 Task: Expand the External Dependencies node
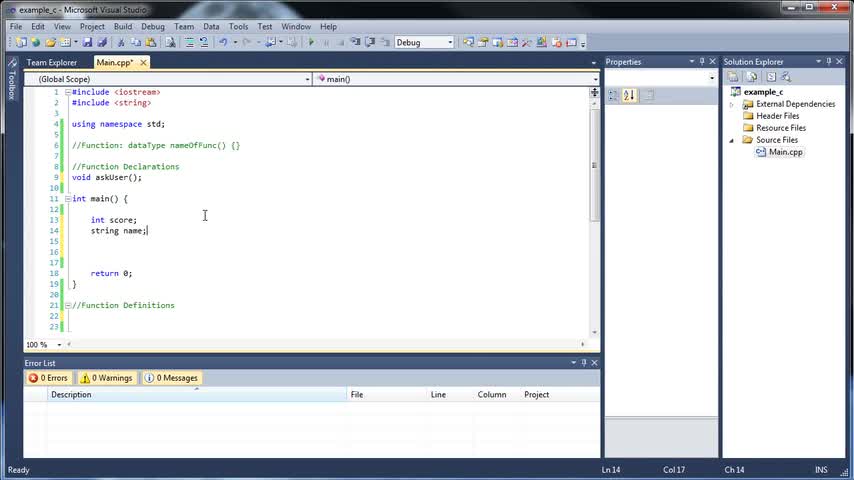(x=732, y=105)
